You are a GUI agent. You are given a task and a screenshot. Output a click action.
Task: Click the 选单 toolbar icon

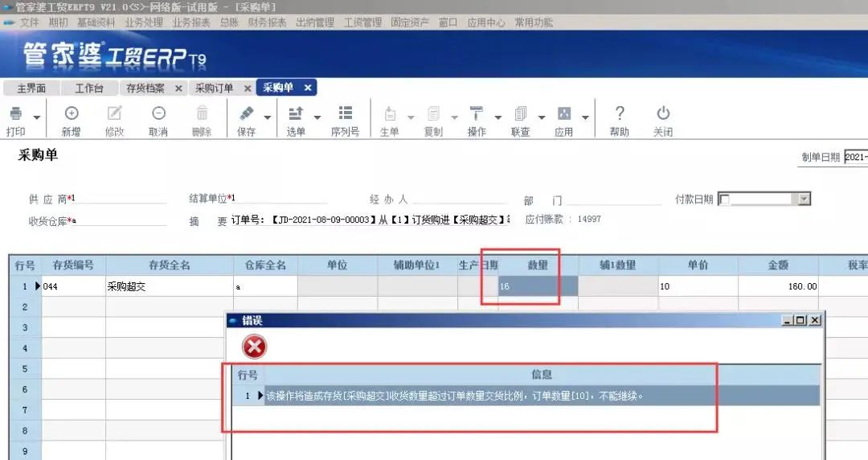[296, 113]
